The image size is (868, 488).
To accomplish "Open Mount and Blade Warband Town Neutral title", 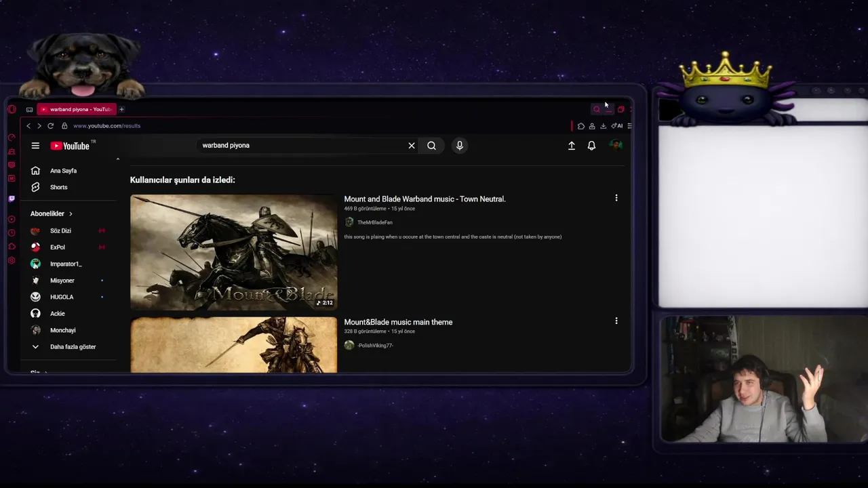I will click(x=425, y=199).
